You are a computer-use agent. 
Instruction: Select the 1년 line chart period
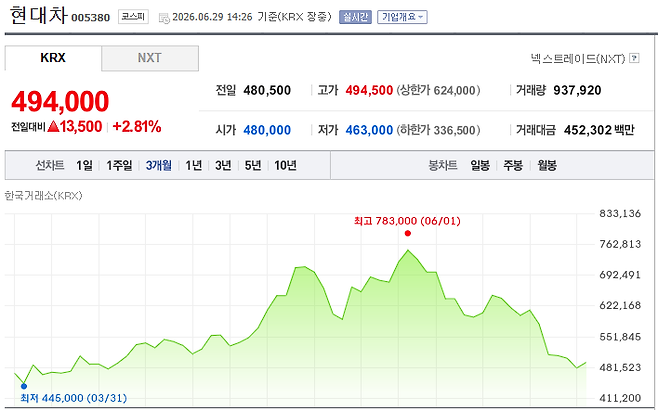(x=193, y=165)
